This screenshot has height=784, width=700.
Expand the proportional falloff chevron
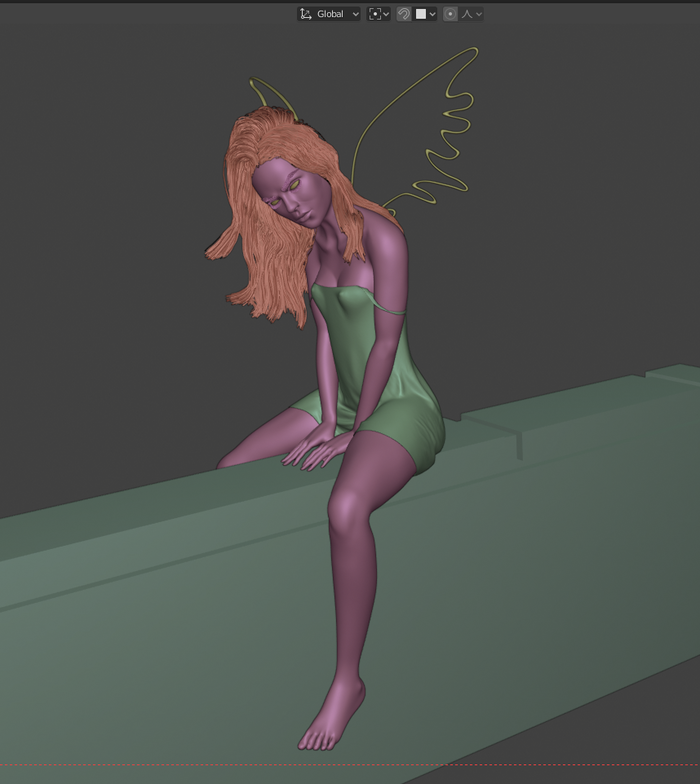click(479, 14)
